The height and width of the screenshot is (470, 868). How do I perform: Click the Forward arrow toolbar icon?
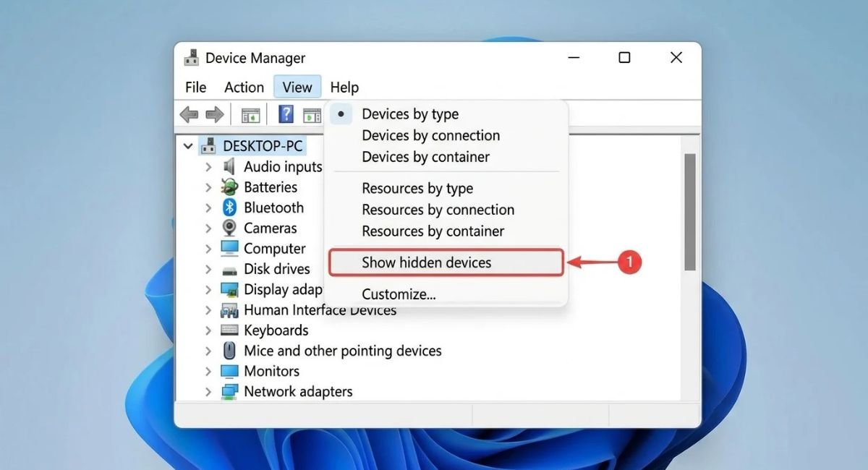tap(215, 114)
